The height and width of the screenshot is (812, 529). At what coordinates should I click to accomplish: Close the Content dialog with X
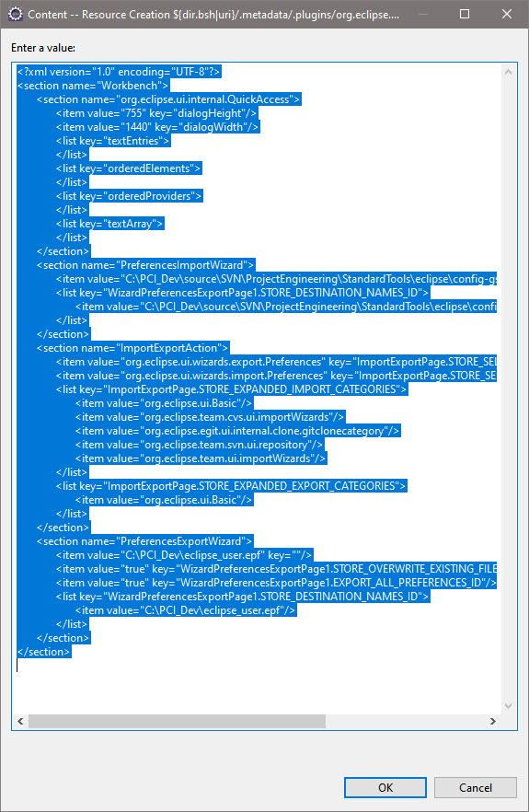click(507, 14)
